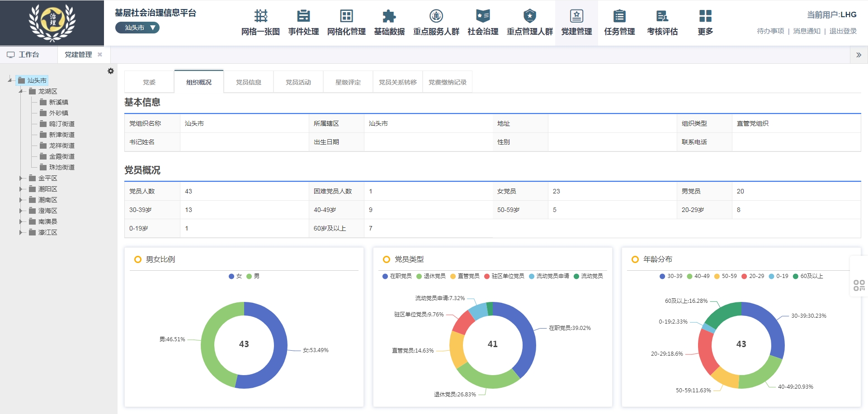The image size is (868, 414).
Task: Click the platform emblem logo
Action: (52, 23)
